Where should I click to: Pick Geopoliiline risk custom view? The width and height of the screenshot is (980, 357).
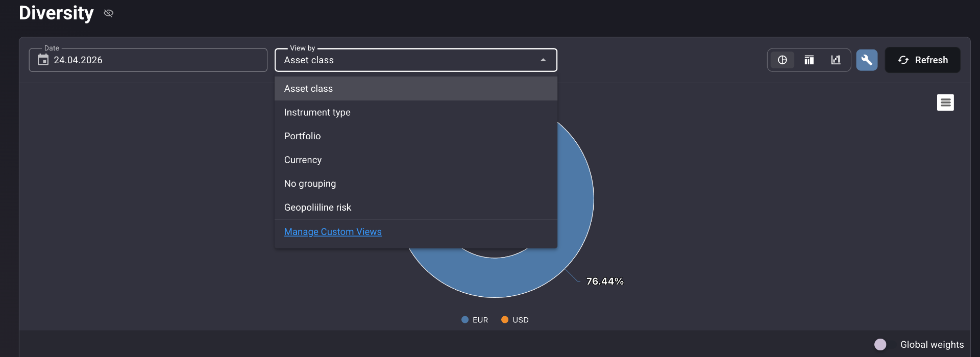pos(415,208)
